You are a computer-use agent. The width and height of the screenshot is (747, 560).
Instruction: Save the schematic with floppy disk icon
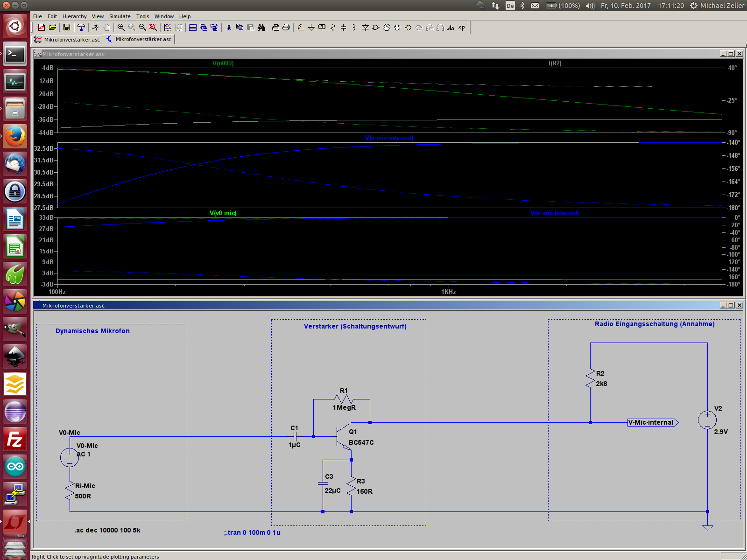point(67,28)
